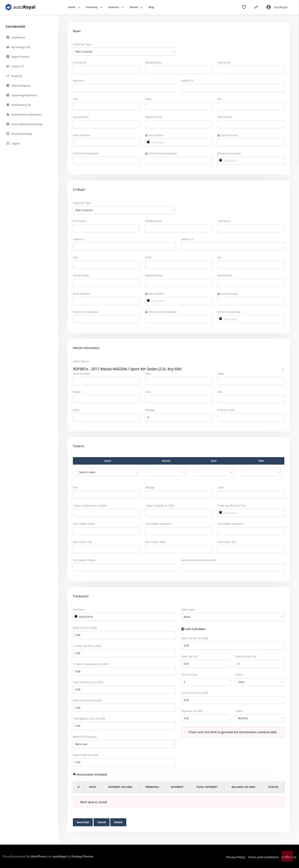Click the Co-Buyer Social Security input field

(x=251, y=301)
